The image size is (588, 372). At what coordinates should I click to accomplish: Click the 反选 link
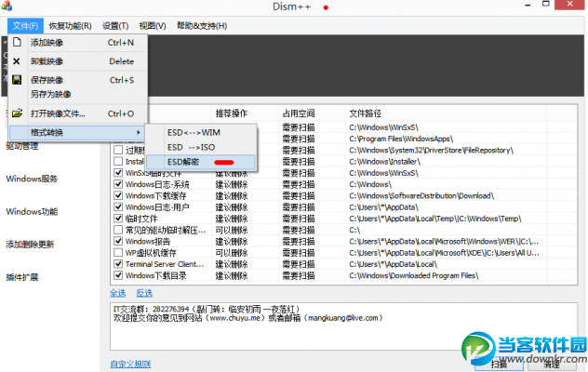(x=144, y=293)
